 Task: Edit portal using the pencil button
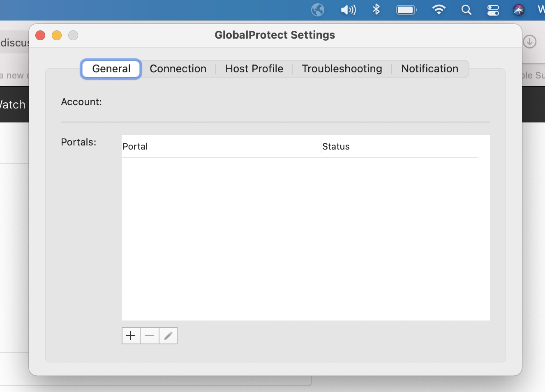[168, 336]
